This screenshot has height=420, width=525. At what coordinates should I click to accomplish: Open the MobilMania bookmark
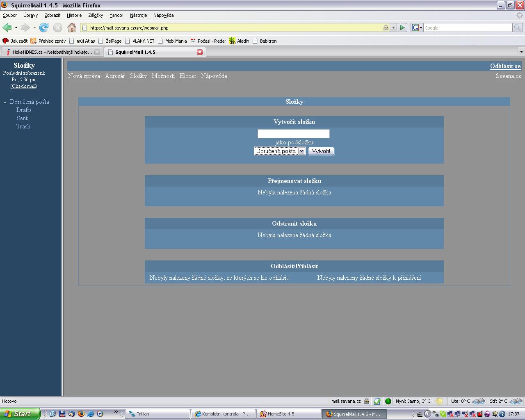pos(172,41)
